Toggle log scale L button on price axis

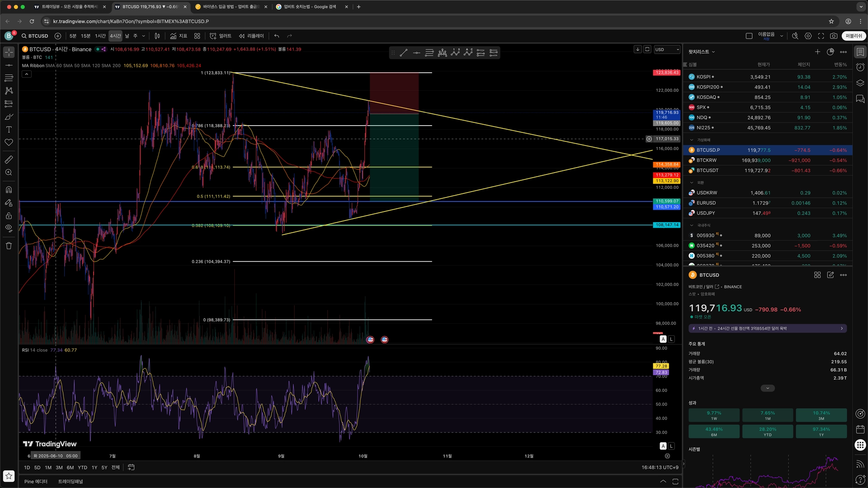pos(671,339)
